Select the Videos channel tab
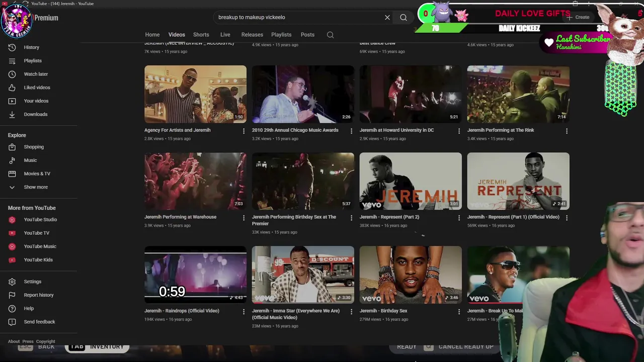The height and width of the screenshot is (362, 644). pos(177,35)
